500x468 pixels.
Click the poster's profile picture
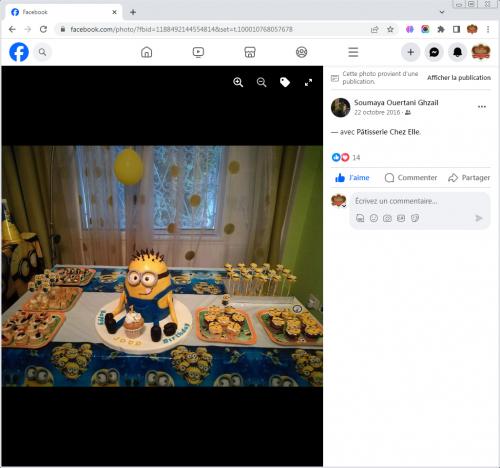coord(340,107)
